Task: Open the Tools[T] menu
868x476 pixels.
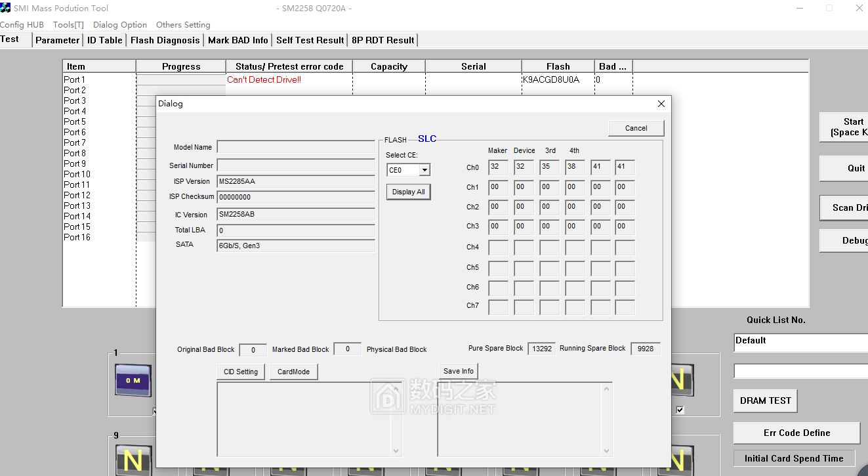Action: [x=68, y=25]
